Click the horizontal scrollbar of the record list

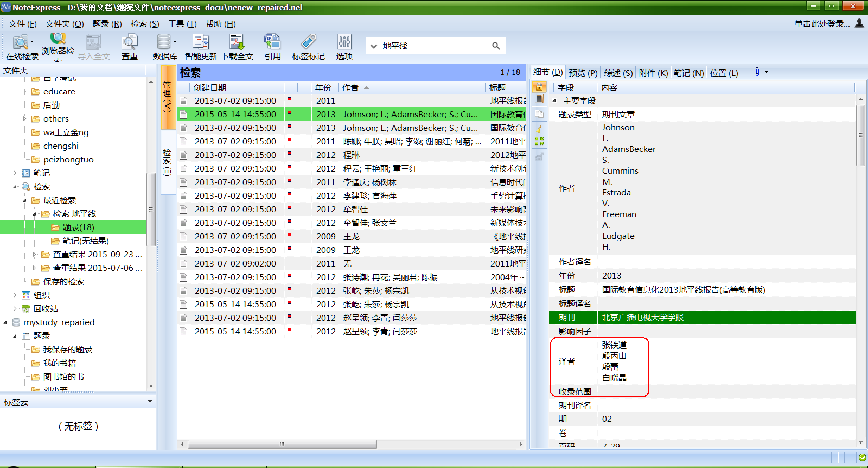click(282, 444)
